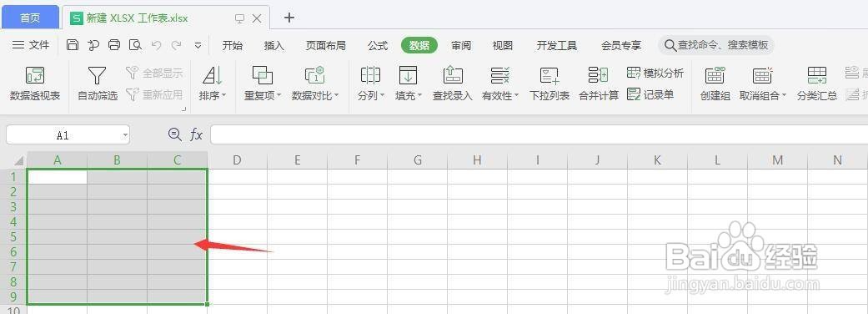Open the 文件 menu
Image resolution: width=868 pixels, height=314 pixels.
[31, 45]
